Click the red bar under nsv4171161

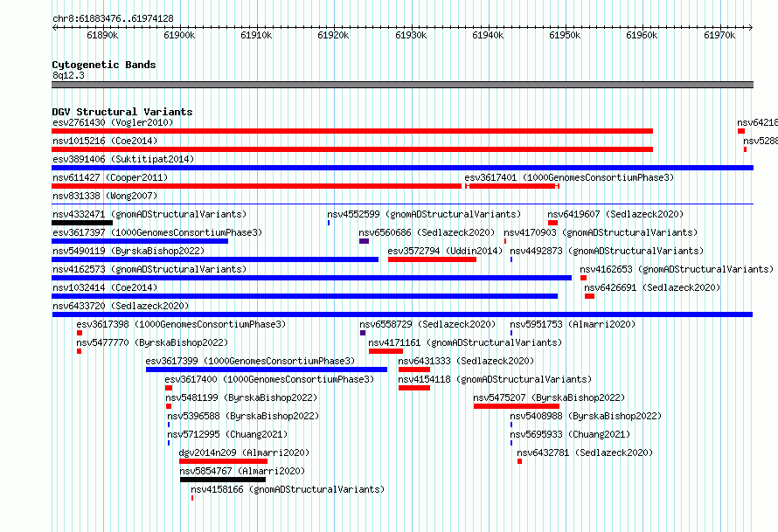pyautogui.click(x=386, y=351)
